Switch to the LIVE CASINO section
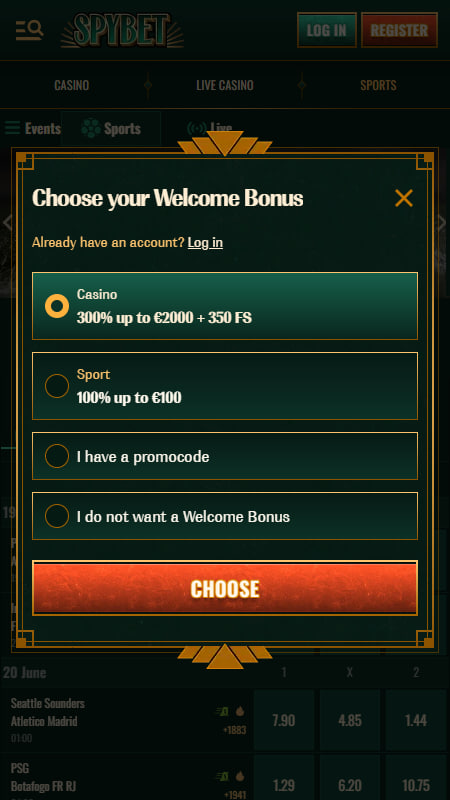This screenshot has width=450, height=800. pos(225,85)
